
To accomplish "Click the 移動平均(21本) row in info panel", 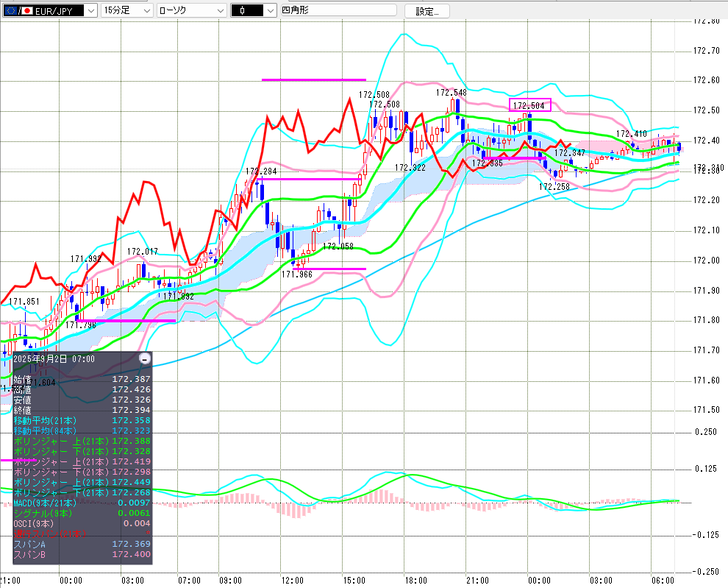I will click(x=82, y=420).
